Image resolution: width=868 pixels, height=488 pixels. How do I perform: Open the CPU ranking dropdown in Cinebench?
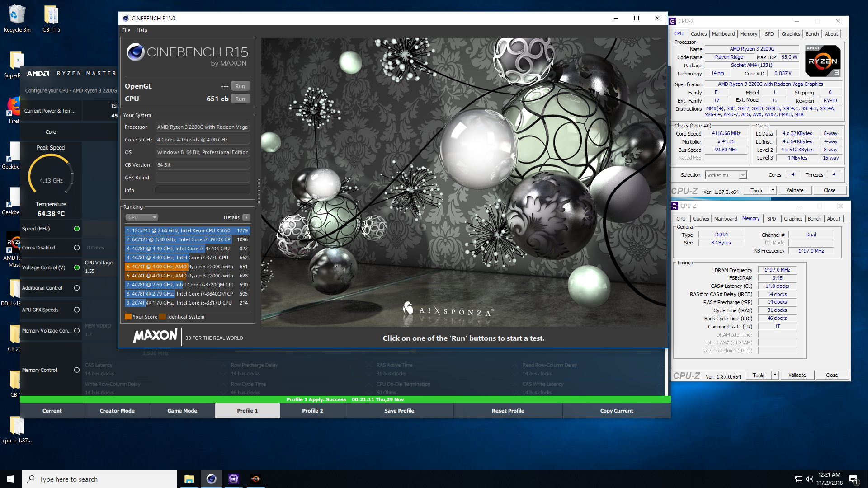pyautogui.click(x=142, y=217)
